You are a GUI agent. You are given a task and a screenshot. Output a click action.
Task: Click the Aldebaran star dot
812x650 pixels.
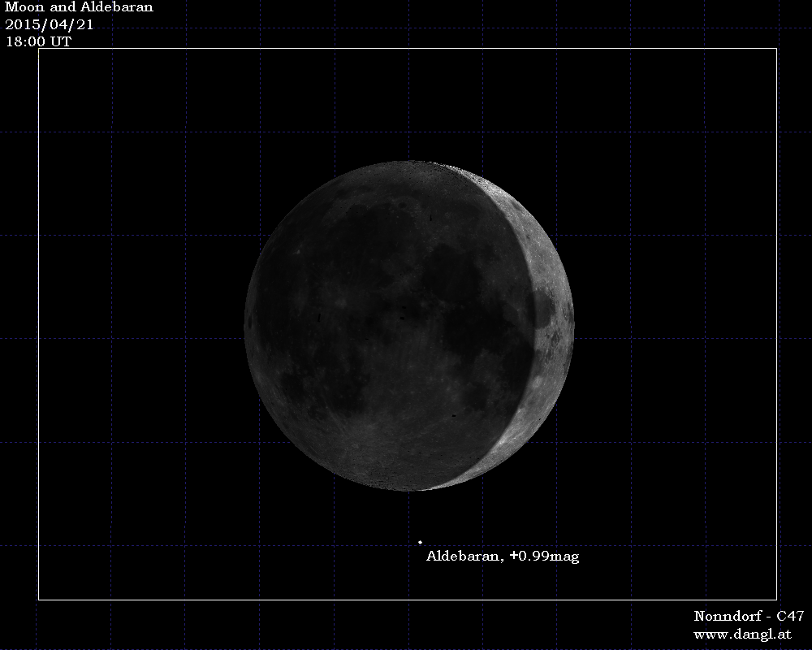420,542
